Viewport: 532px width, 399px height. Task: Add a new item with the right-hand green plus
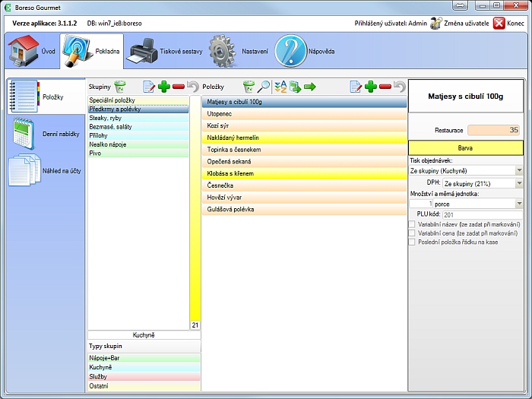click(370, 87)
